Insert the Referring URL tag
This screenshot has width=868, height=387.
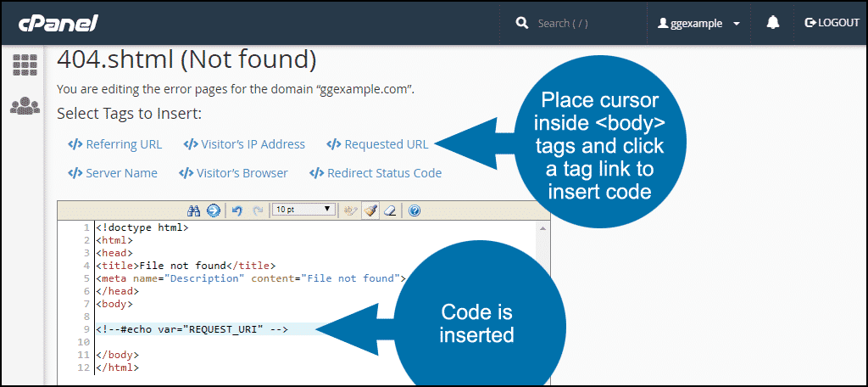pyautogui.click(x=115, y=145)
